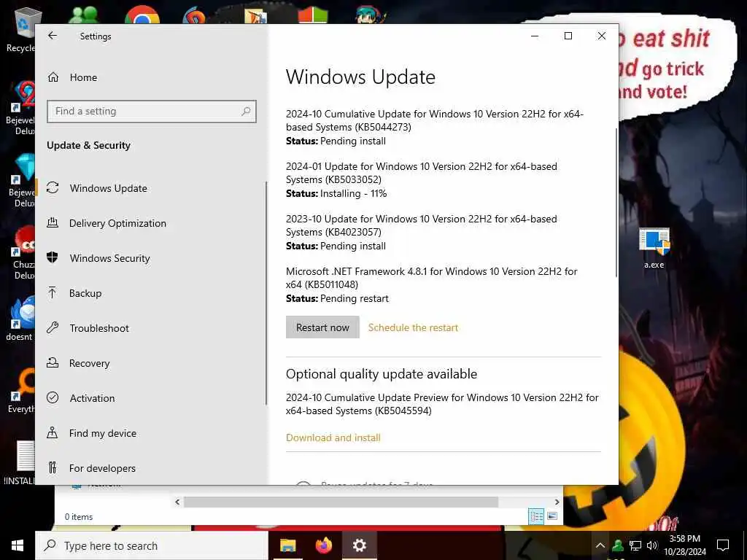Image resolution: width=747 pixels, height=560 pixels.
Task: Click Schedule the restart link
Action: pos(413,327)
